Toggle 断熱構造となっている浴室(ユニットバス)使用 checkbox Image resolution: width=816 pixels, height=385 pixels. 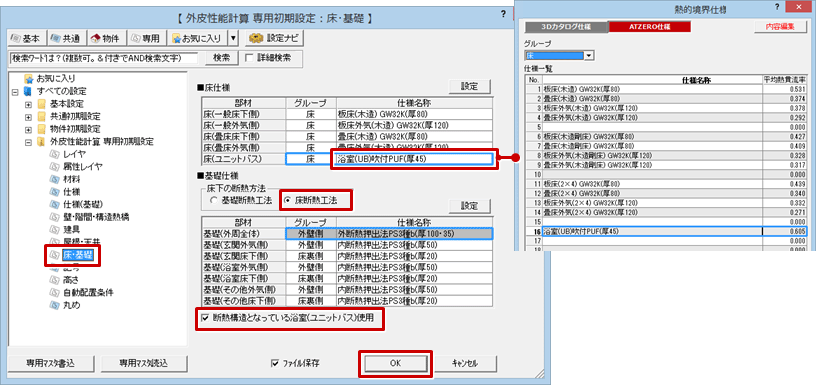[x=205, y=317]
